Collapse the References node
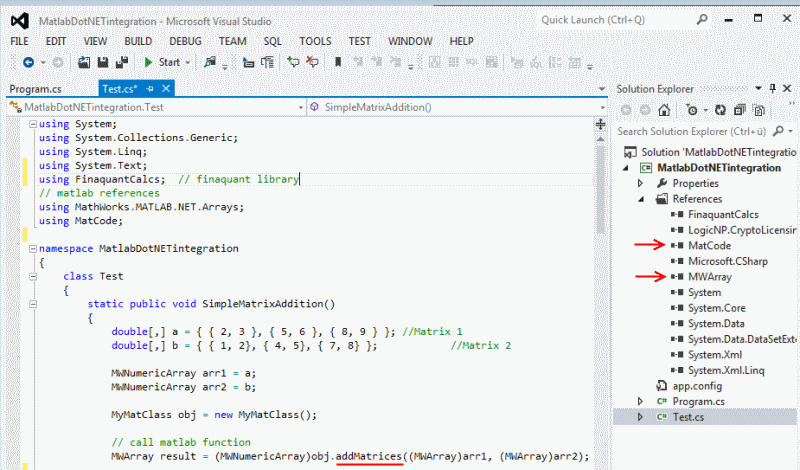 (x=641, y=199)
